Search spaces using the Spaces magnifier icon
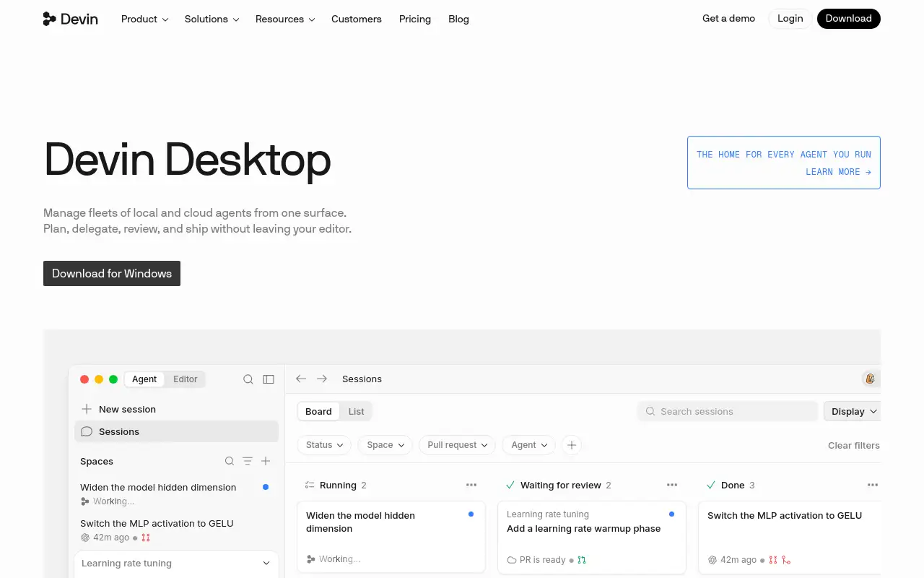Screen dimensions: 924x578 [230, 461]
